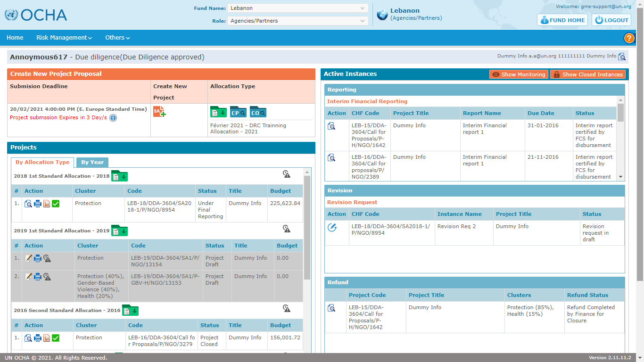Switch to the By Year tab
Image resolution: width=644 pixels, height=362 pixels.
92,162
